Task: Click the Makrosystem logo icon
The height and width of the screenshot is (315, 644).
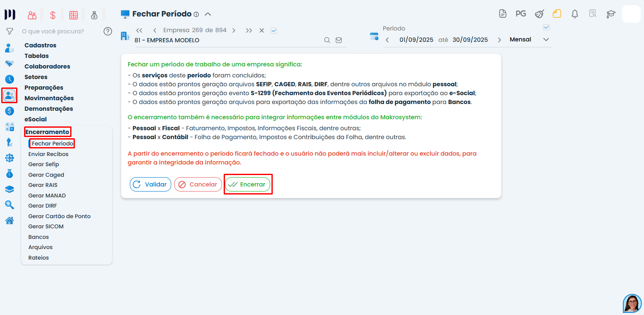Action: [9, 15]
